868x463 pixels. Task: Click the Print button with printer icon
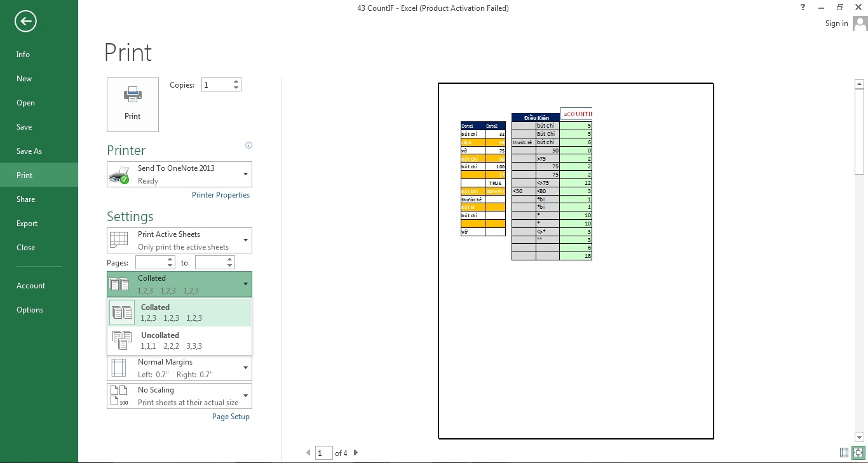[133, 104]
